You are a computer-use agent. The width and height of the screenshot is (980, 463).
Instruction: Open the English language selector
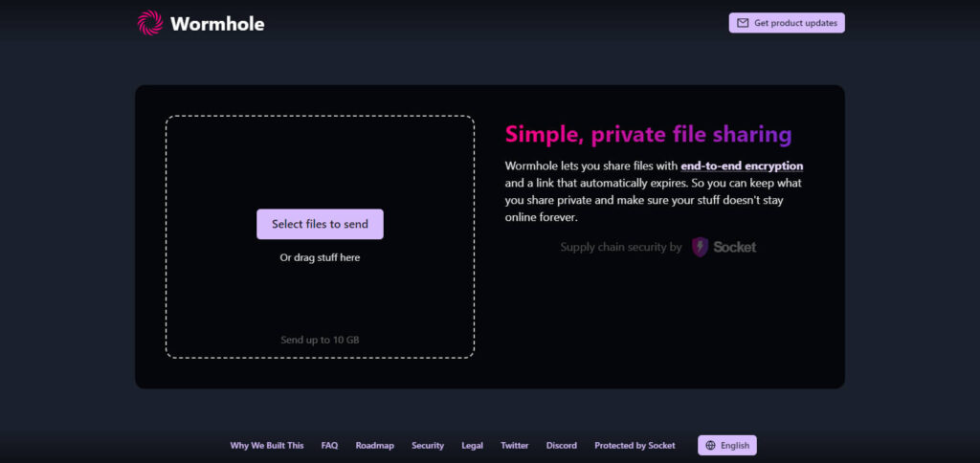727,446
